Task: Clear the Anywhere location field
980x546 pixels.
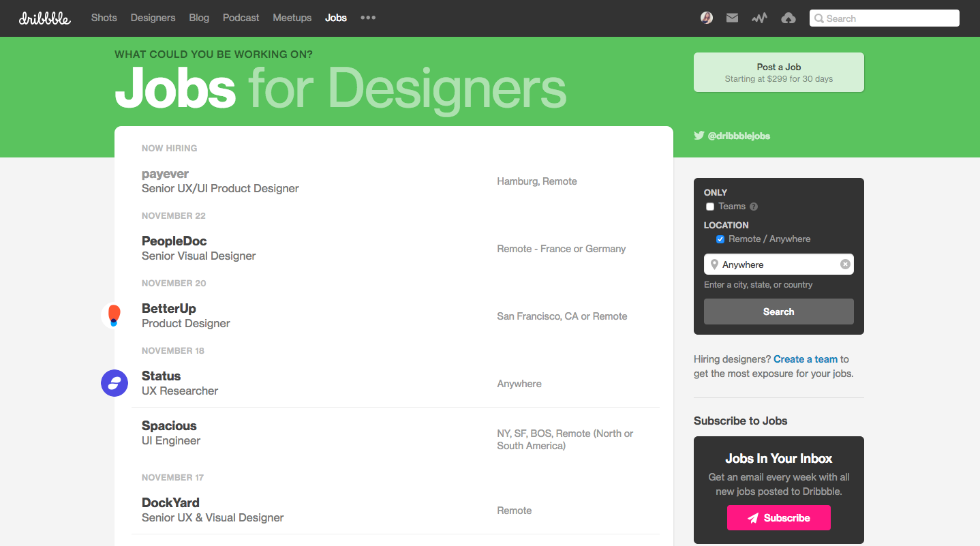Action: 845,264
